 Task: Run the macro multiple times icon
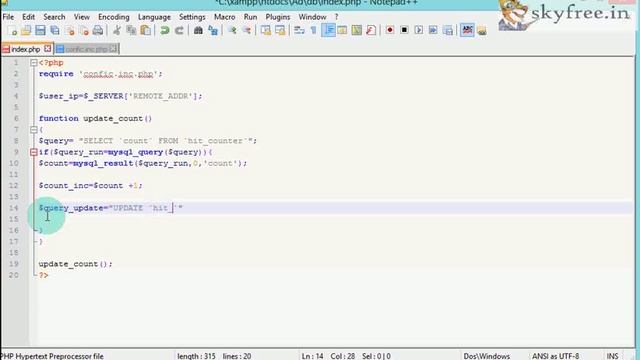tap(433, 31)
